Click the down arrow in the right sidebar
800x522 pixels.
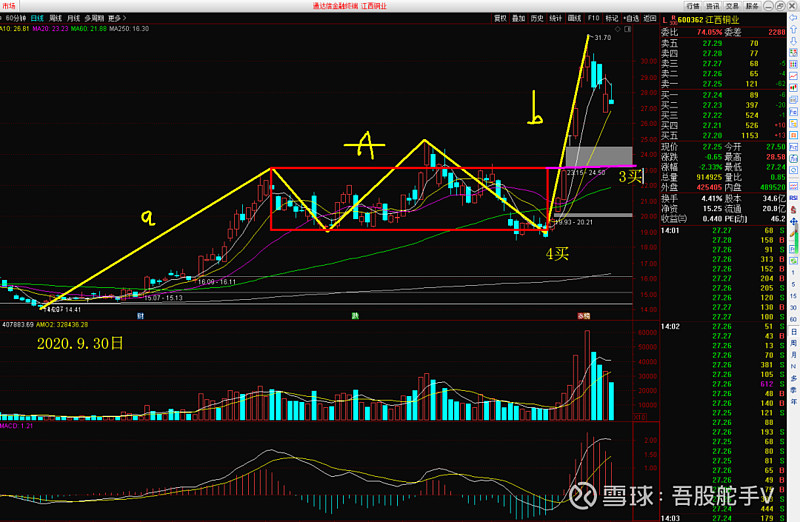click(793, 41)
